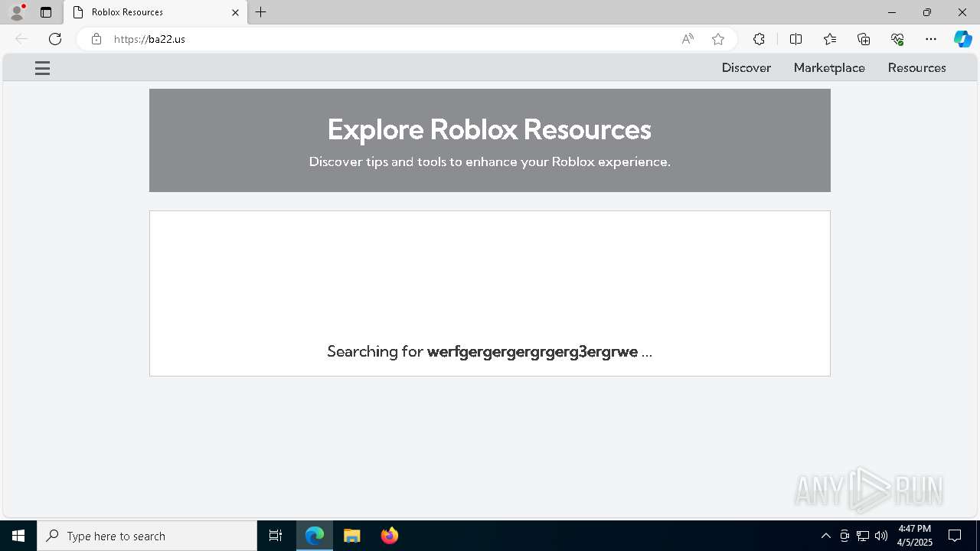The width and height of the screenshot is (980, 551).
Task: Minimize the browser window
Action: [x=891, y=12]
